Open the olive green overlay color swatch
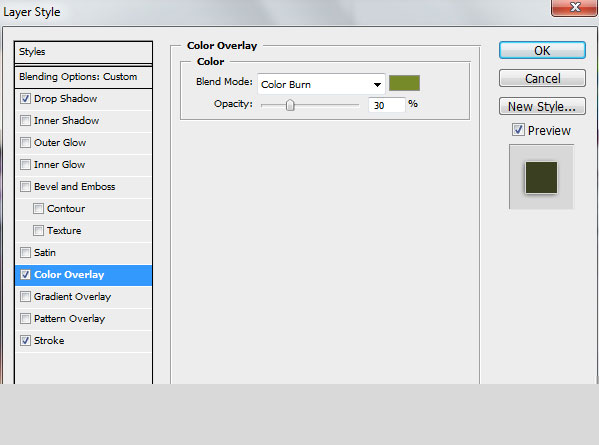 click(x=404, y=83)
